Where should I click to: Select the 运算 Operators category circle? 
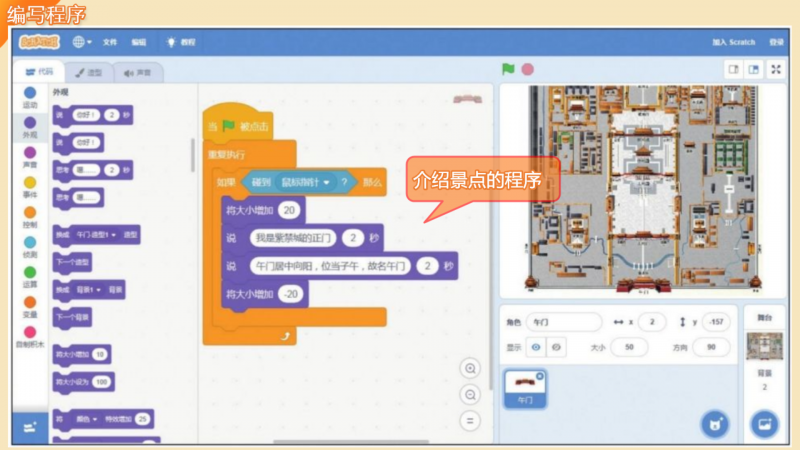point(30,272)
